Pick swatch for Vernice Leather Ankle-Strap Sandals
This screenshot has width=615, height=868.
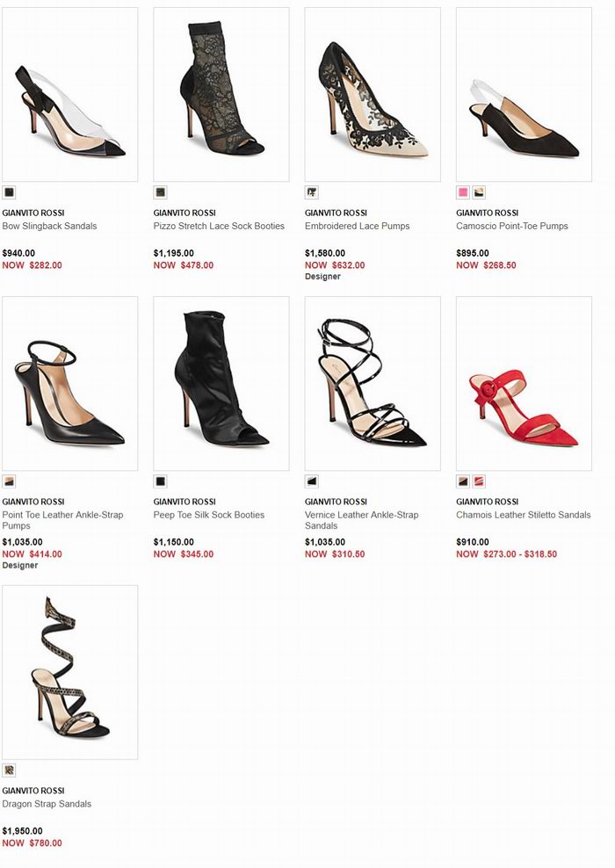click(x=312, y=481)
